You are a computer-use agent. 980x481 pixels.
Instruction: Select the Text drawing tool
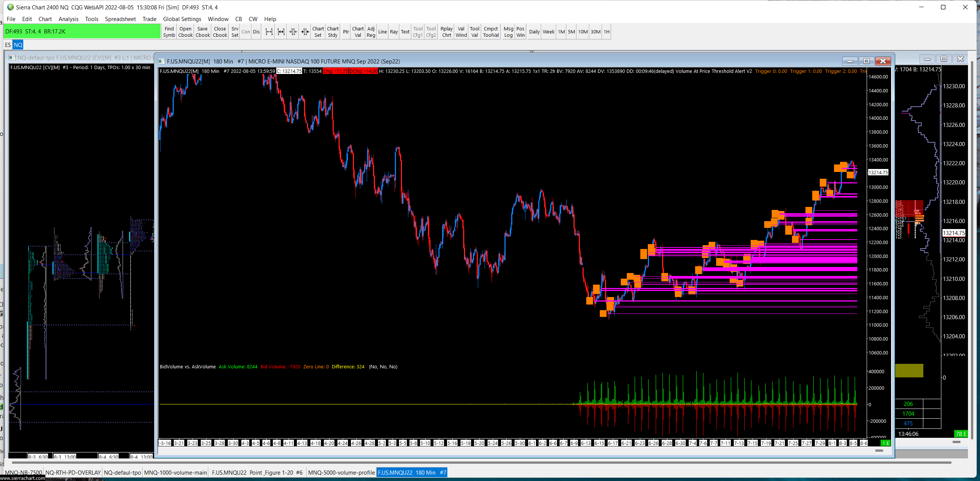click(405, 32)
